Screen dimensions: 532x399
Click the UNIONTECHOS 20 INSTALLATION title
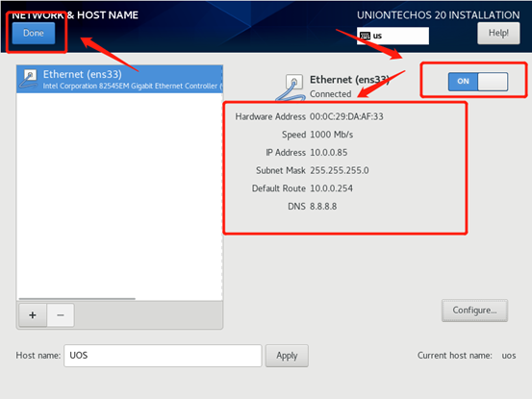(x=438, y=15)
